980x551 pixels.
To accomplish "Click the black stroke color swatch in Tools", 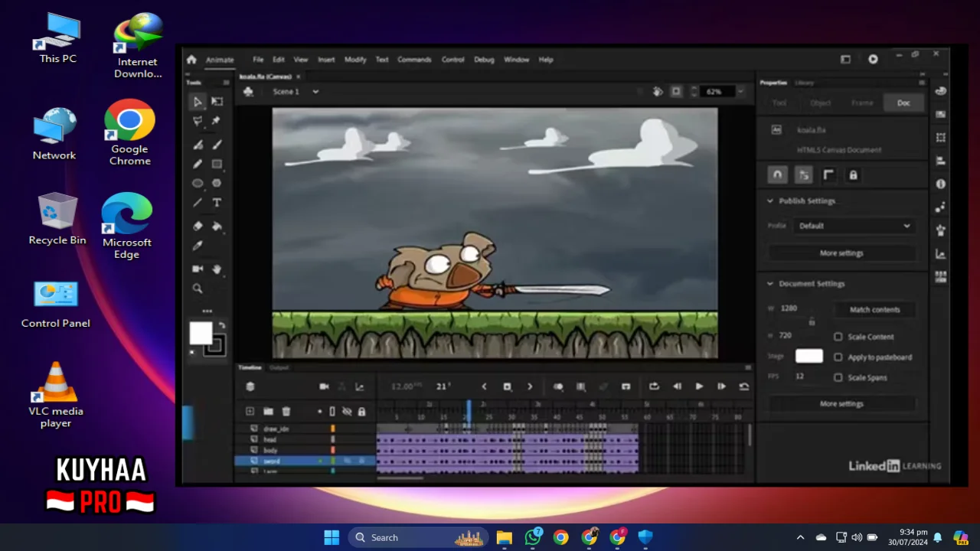I will (215, 346).
